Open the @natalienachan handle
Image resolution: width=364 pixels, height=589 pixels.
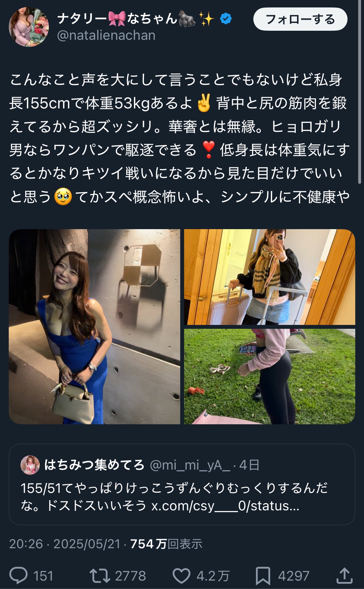pos(106,35)
